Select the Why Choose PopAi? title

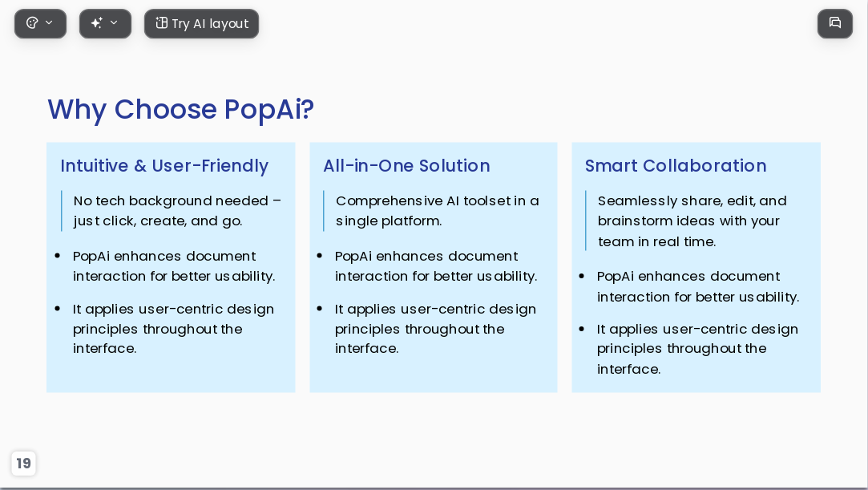[180, 109]
